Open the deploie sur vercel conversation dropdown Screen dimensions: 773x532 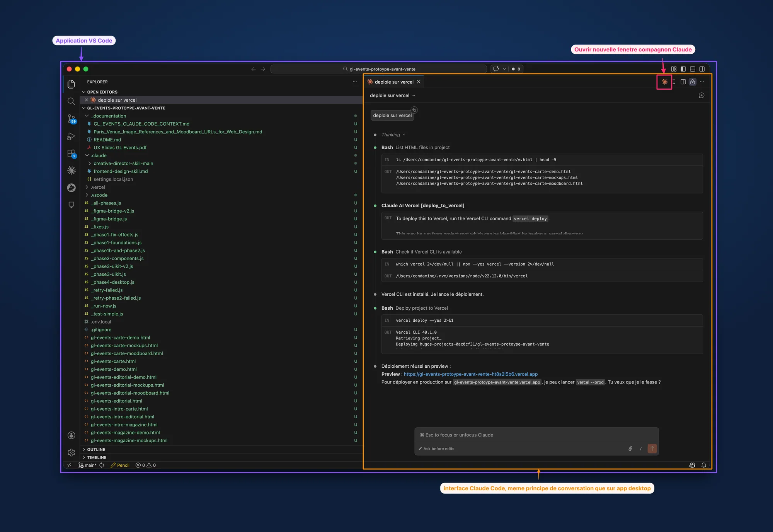click(393, 95)
